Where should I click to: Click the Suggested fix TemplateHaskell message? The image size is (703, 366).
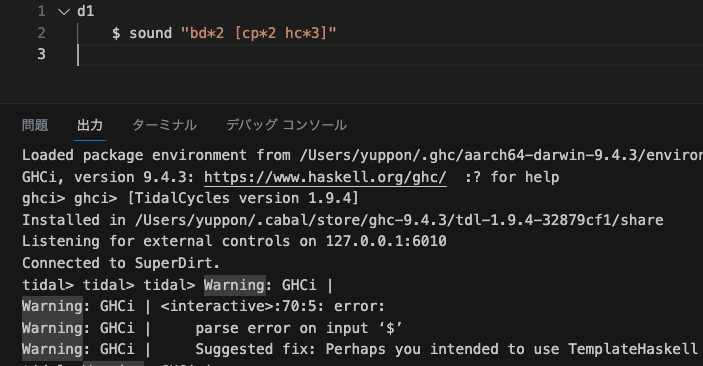pyautogui.click(x=447, y=349)
